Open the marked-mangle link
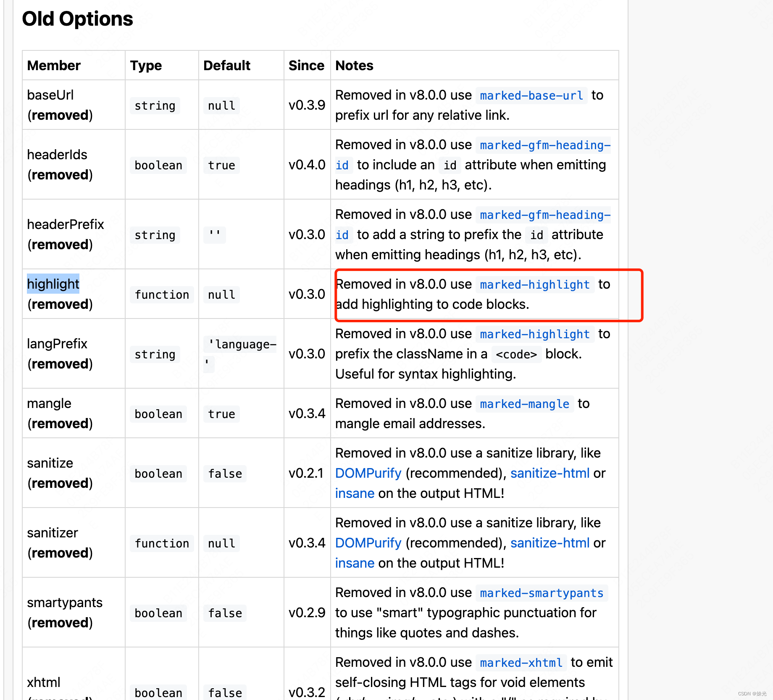 point(524,404)
